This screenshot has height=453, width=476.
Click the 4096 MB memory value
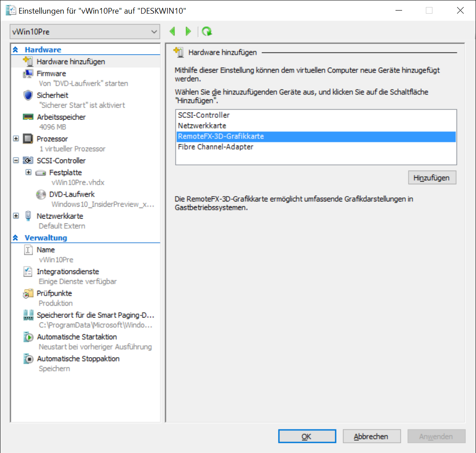(x=52, y=127)
